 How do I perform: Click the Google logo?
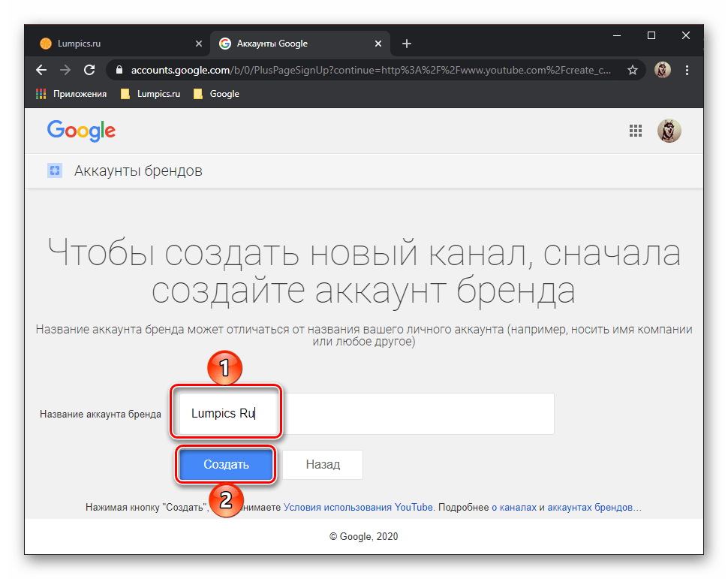81,131
